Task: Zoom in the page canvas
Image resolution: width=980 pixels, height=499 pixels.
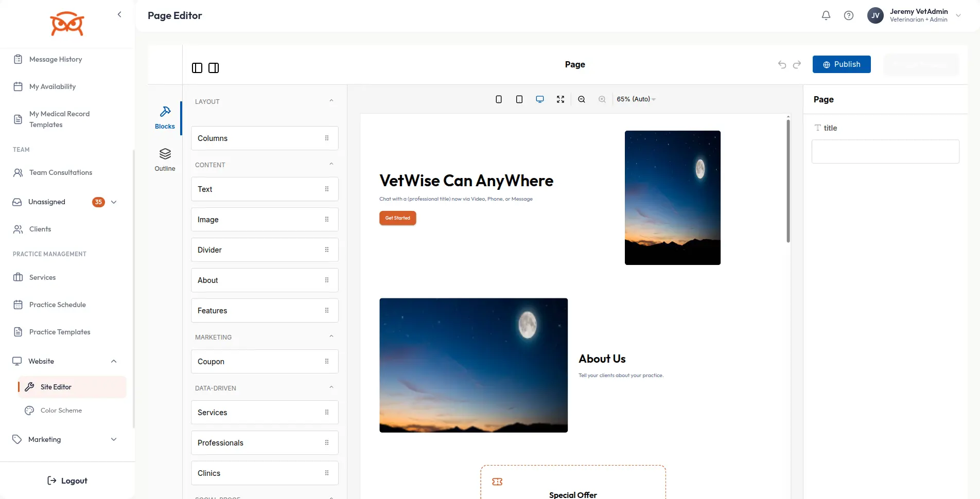Action: pos(602,99)
